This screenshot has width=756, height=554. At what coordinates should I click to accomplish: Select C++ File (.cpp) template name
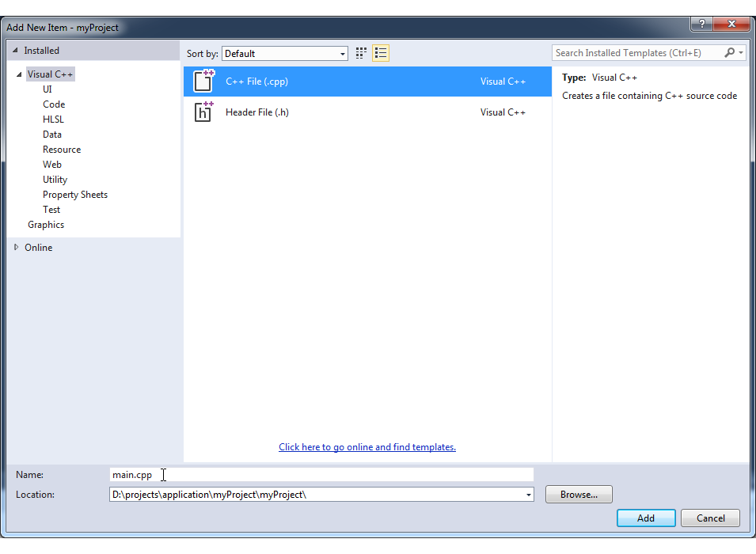[x=257, y=81]
